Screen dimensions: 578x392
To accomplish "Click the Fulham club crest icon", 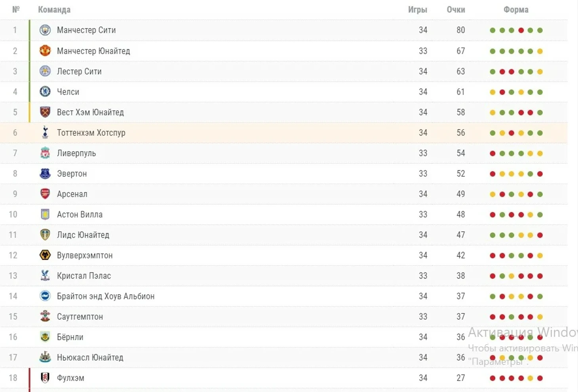I will (x=45, y=378).
